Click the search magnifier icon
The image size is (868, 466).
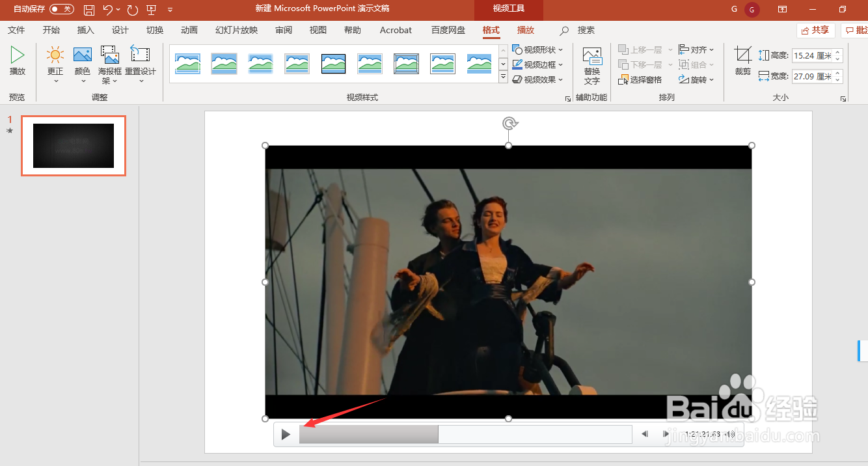pyautogui.click(x=564, y=31)
